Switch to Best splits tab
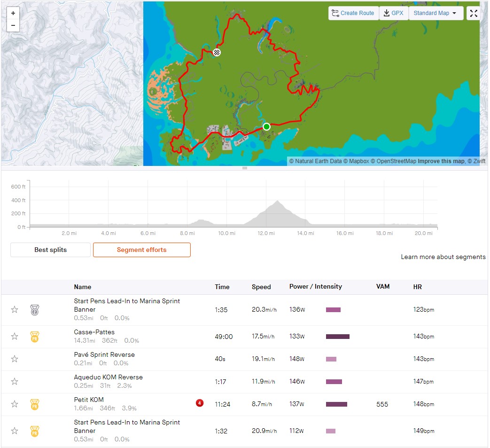This screenshot has width=490, height=448. (x=50, y=250)
